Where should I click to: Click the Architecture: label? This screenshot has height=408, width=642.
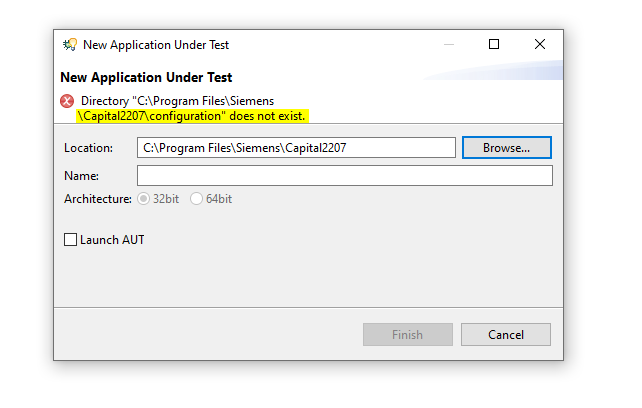tap(98, 199)
